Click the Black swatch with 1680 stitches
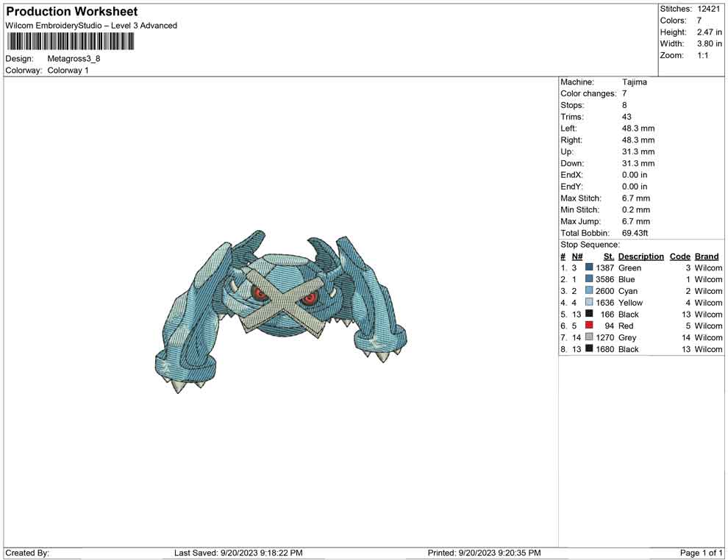This screenshot has height=560, width=728. (x=589, y=348)
